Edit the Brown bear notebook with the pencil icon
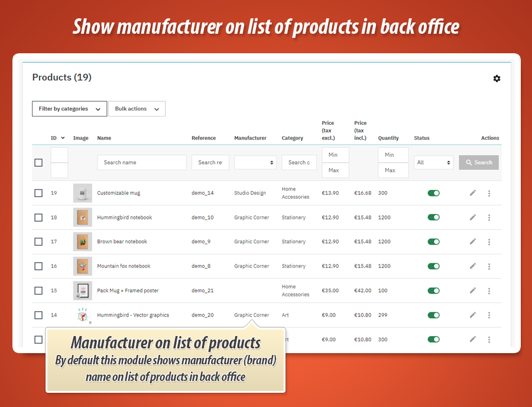Screen dimensions: 532x407 (x=472, y=241)
